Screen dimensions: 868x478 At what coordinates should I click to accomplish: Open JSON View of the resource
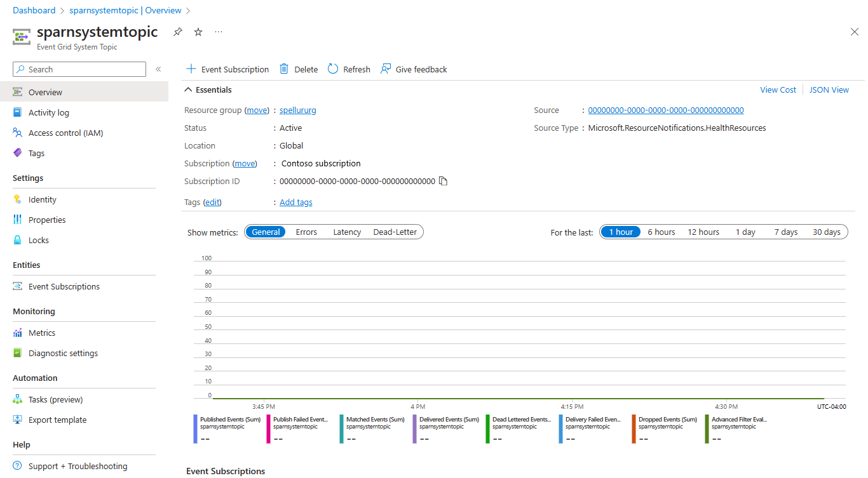pos(829,90)
